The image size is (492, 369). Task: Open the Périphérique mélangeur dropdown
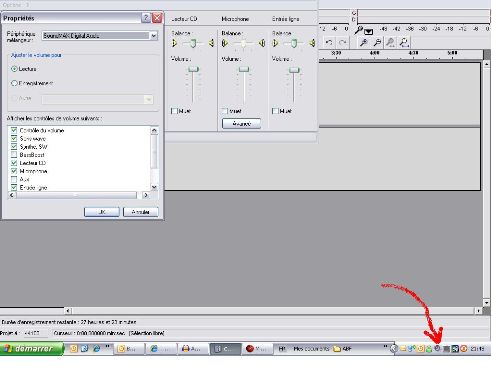[x=153, y=36]
